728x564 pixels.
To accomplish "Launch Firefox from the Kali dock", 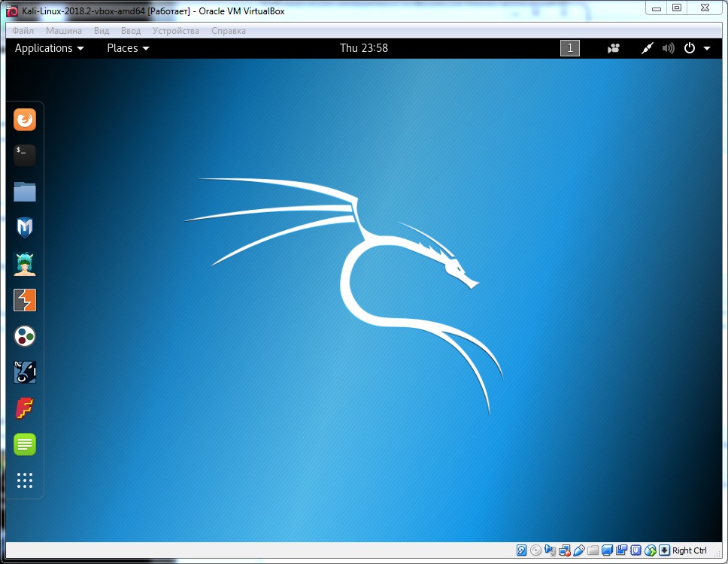I will (25, 120).
